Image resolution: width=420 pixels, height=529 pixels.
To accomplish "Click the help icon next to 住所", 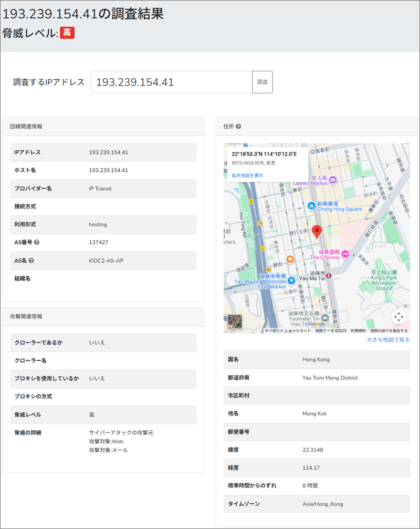I will pyautogui.click(x=238, y=127).
